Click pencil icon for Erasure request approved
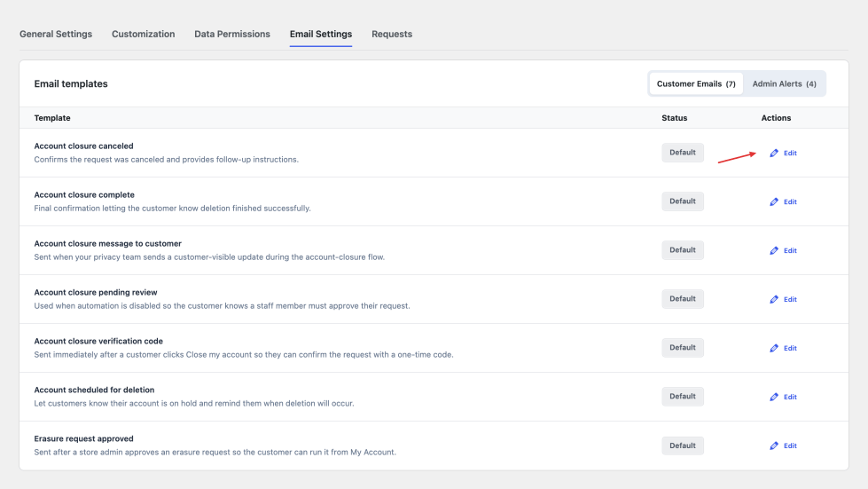 pos(774,446)
